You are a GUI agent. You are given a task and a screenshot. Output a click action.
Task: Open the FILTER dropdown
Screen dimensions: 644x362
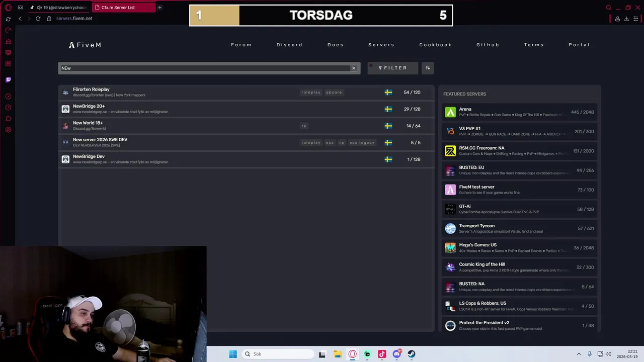(393, 68)
